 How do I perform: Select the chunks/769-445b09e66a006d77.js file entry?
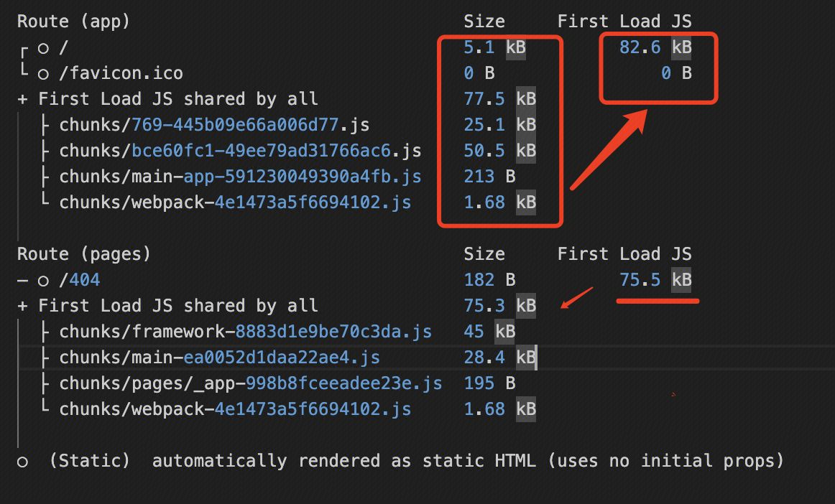(x=214, y=125)
